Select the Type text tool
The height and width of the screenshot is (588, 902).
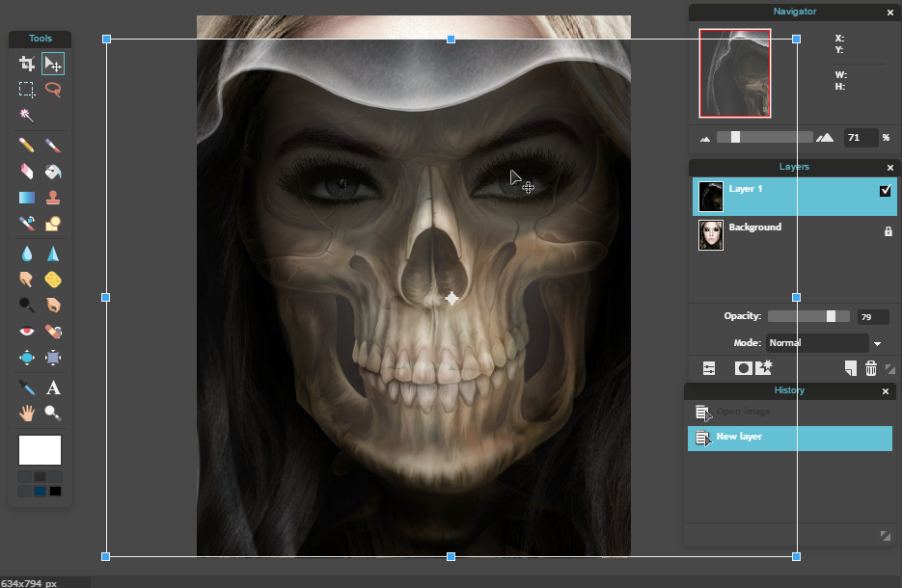point(53,388)
